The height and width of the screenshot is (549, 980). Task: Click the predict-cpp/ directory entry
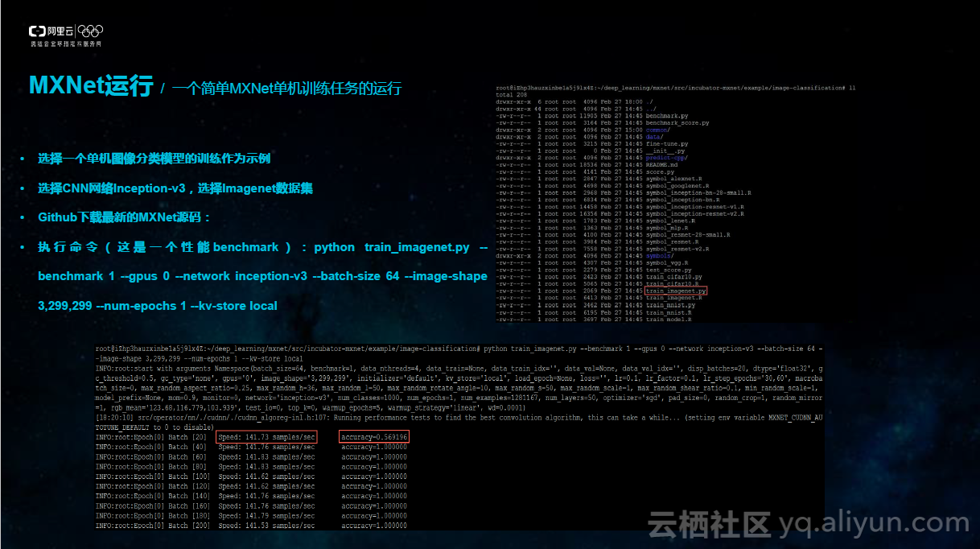point(667,158)
